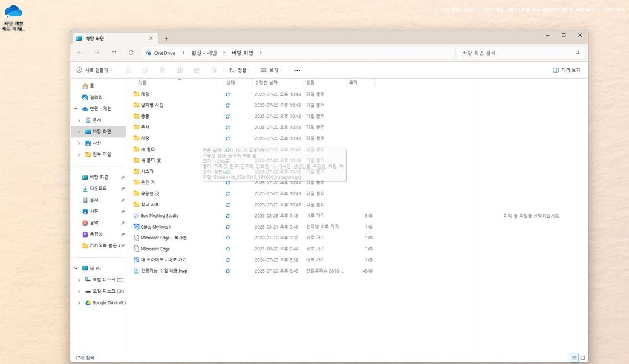
Task: Expand the 사진 node under 현진 - 개인
Action: tap(79, 143)
